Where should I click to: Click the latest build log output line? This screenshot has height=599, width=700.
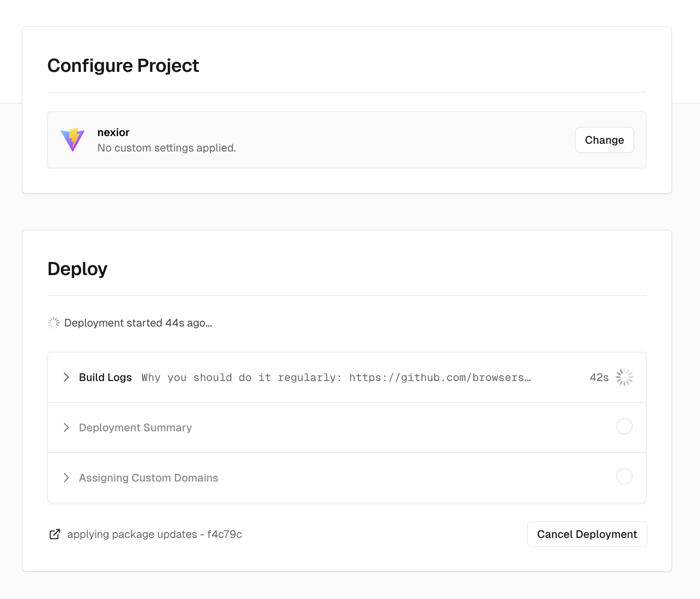coord(336,378)
